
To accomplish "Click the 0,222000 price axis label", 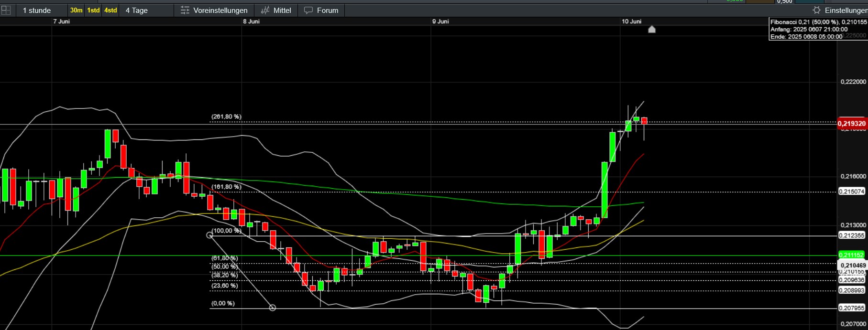I will (853, 82).
